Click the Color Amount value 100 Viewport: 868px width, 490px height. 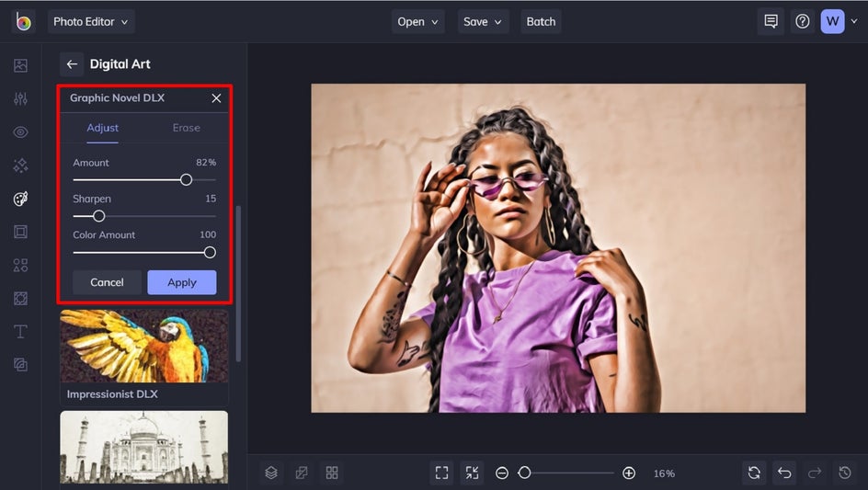point(208,234)
